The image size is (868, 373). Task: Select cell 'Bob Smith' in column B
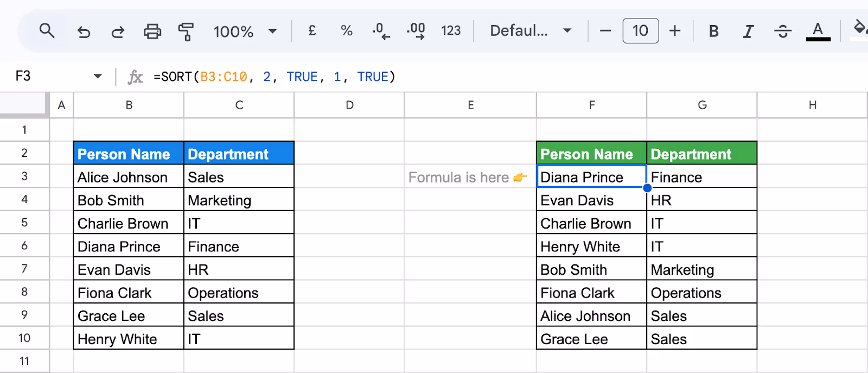point(129,200)
